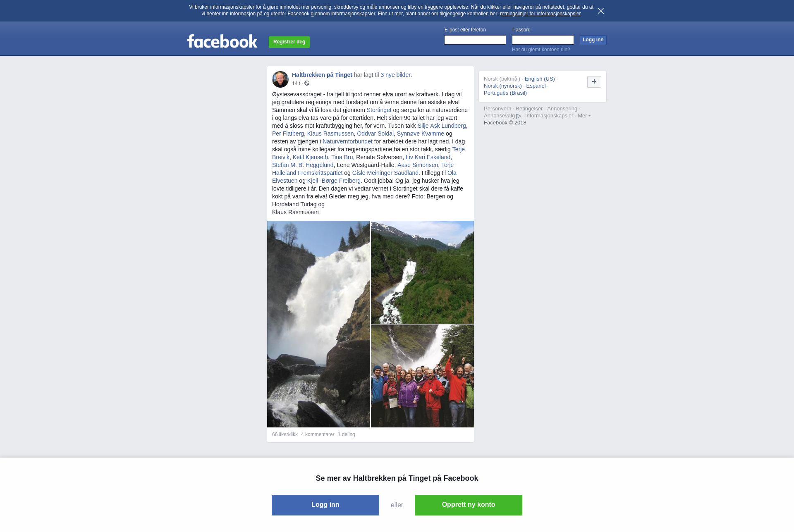
Task: Close the cookie notice banner
Action: coord(601,11)
